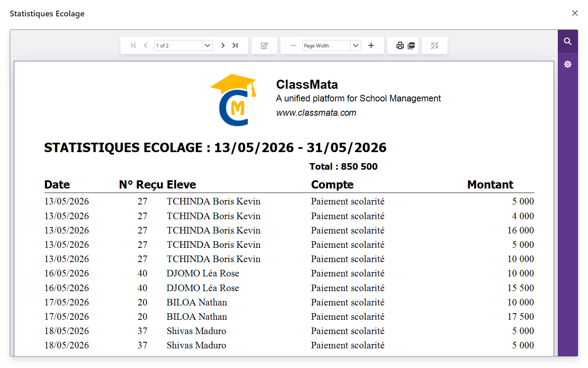Expand the Page Width zoom dropdown arrow
Screen dimensions: 588x368
[356, 45]
